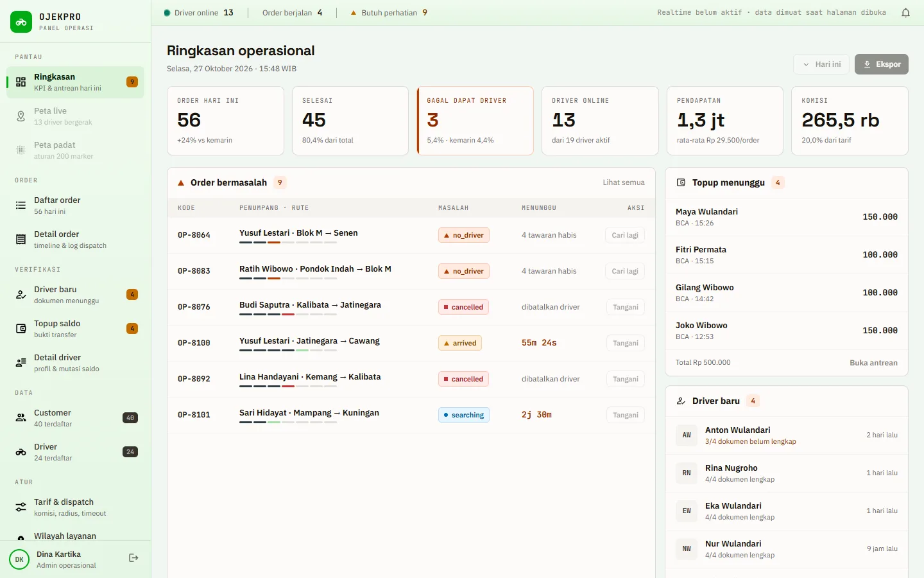Image resolution: width=924 pixels, height=578 pixels.
Task: Click the Pendapatan 1,3 jt card
Action: [725, 121]
